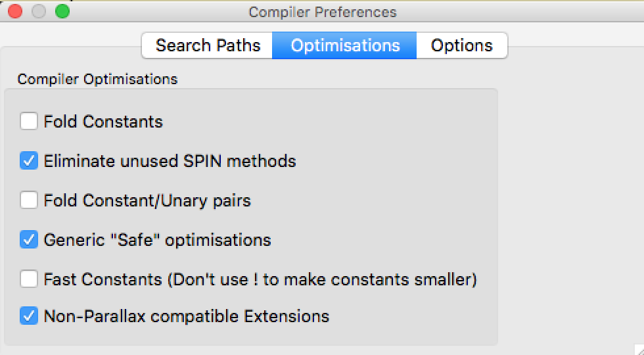Click the "Fold Constant/Unary pairs" label
This screenshot has width=644, height=355.
(x=147, y=201)
